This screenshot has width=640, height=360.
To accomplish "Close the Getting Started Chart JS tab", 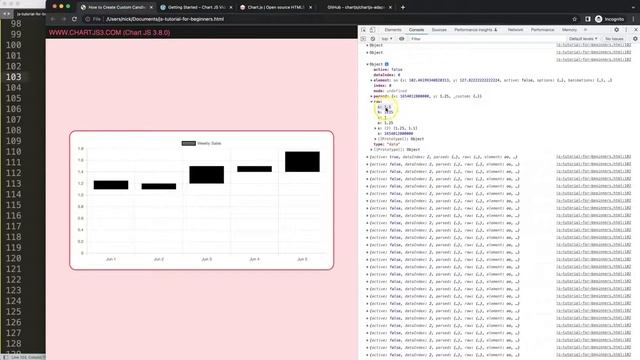I will click(231, 7).
